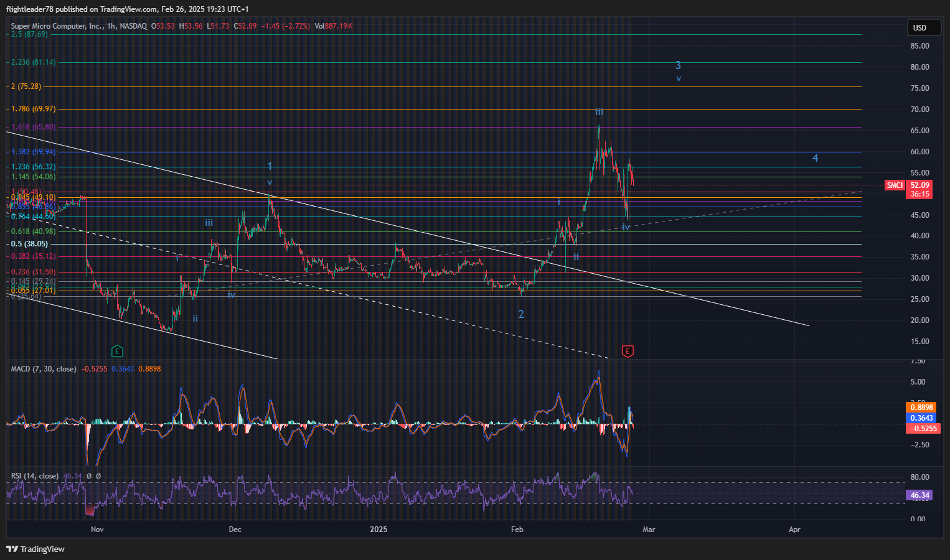
Task: Select the 2 (75.28) Fibonacci level label
Action: tap(25, 86)
